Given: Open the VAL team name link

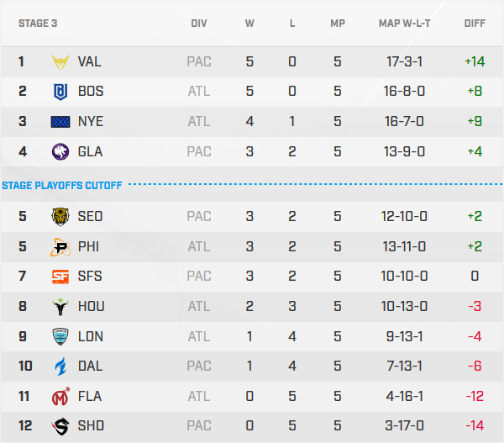Looking at the screenshot, I should pos(90,61).
